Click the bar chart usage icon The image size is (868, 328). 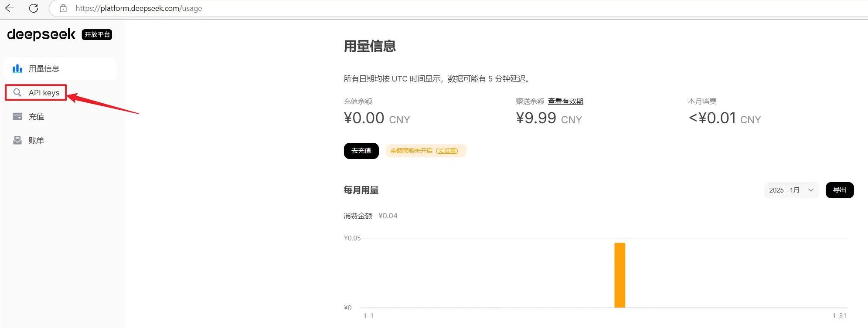pos(17,69)
